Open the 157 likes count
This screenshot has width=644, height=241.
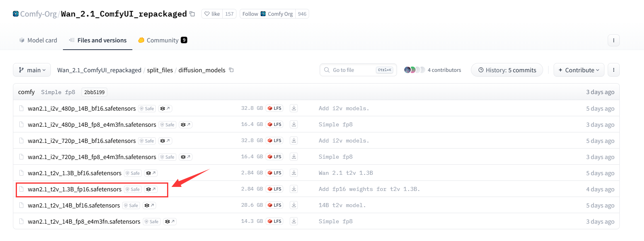pos(229,14)
